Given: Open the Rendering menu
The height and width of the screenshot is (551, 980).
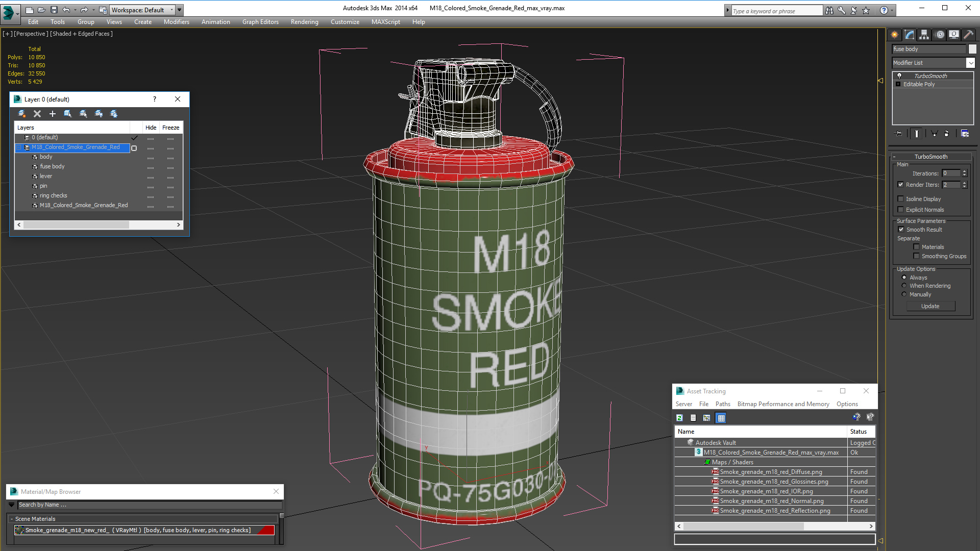Looking at the screenshot, I should [305, 22].
